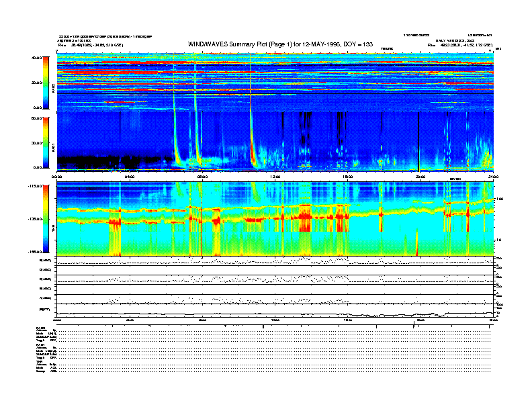532x411 pixels.
Task: Click the -115.00 label on TNR scale
Action: (x=35, y=186)
